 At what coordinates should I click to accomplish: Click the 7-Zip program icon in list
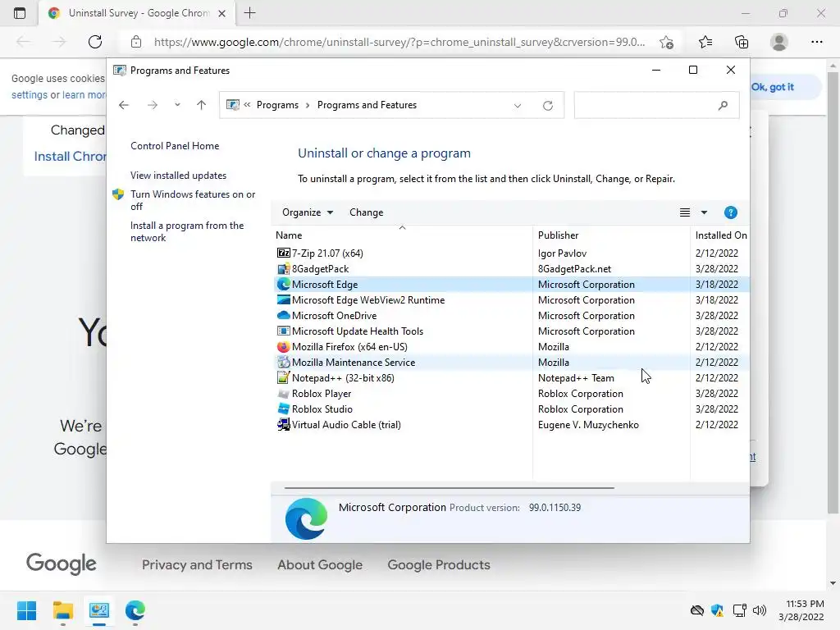point(283,253)
